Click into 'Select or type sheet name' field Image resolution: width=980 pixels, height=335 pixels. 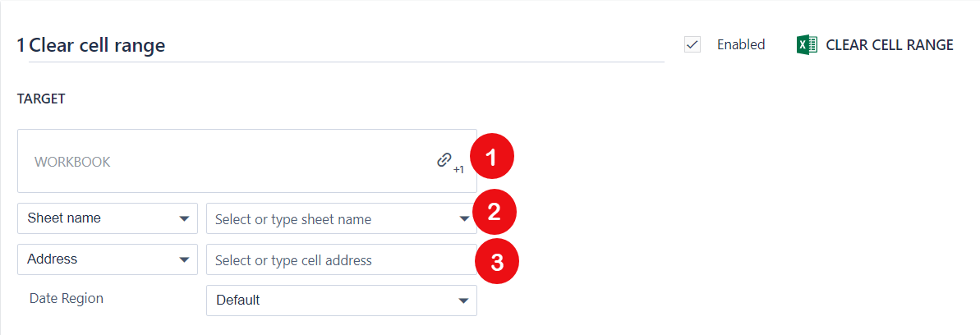[x=329, y=219]
